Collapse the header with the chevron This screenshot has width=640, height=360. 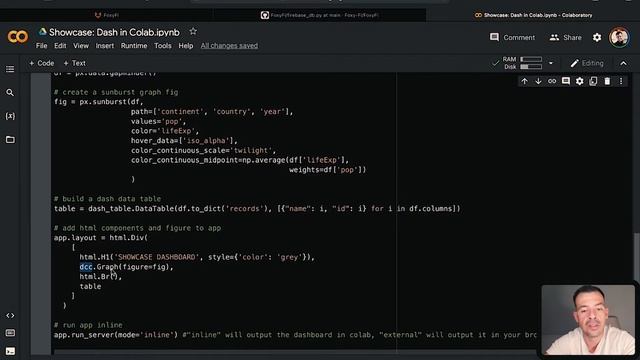[623, 63]
